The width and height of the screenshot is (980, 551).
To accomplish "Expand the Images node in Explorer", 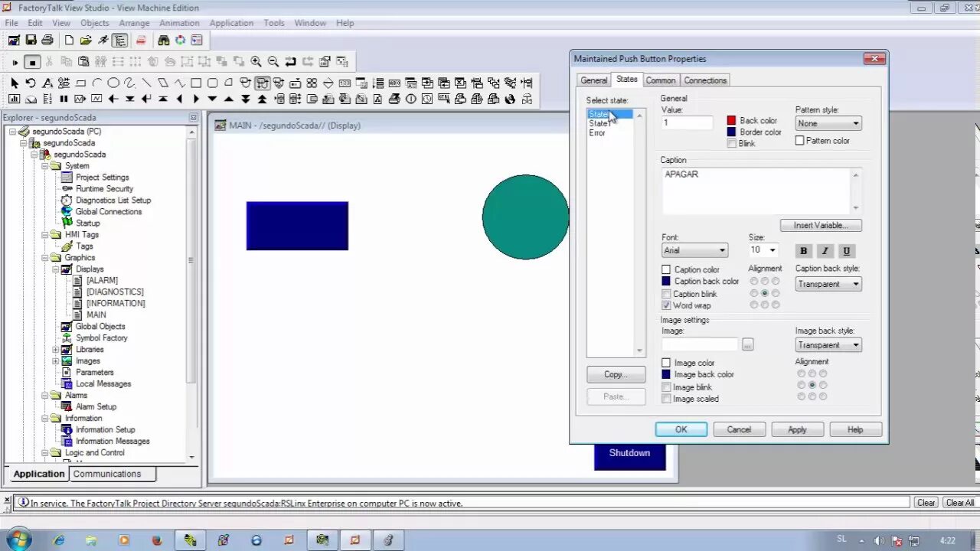I will click(x=56, y=361).
